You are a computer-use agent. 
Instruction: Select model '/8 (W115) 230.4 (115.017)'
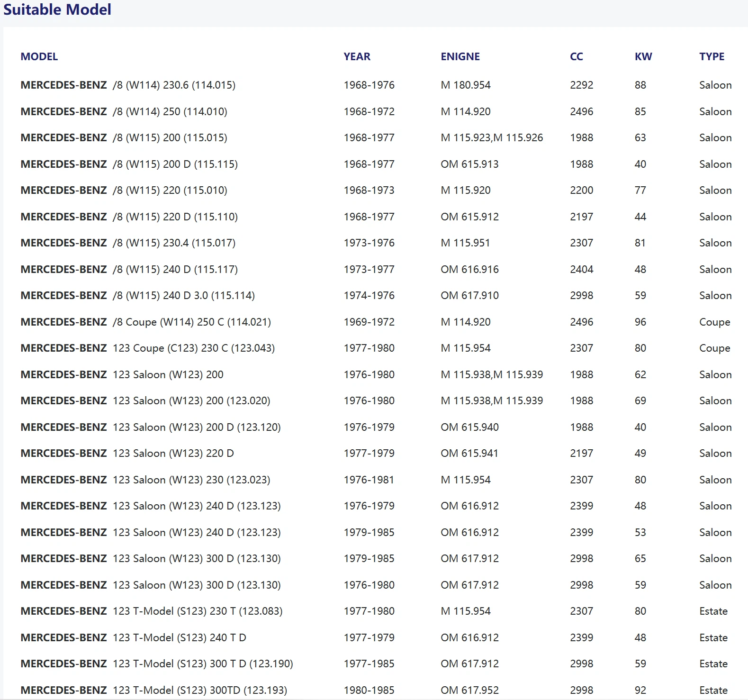point(174,243)
